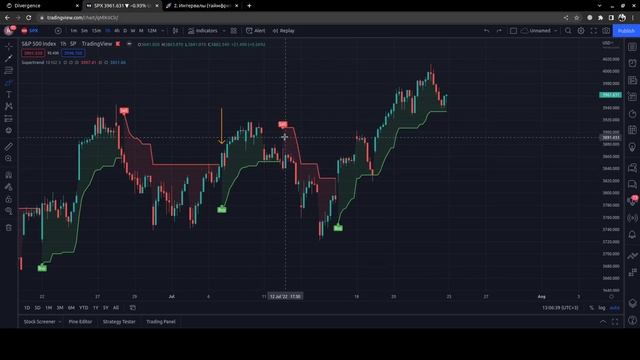Collapse the bottom panel with chevron
Screen dimensions: 640x360
[x=603, y=322]
